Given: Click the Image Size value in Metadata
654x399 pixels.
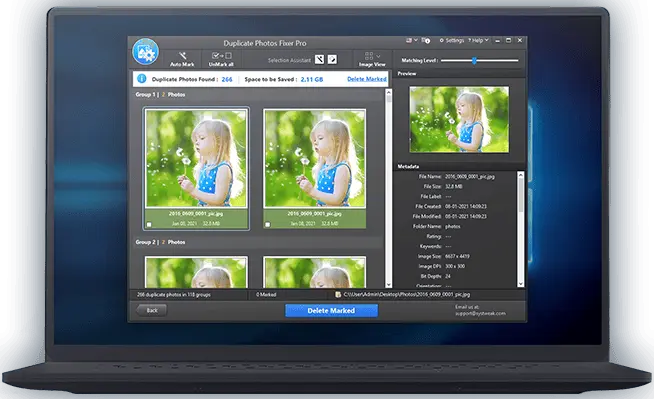Looking at the screenshot, I should click(x=457, y=256).
